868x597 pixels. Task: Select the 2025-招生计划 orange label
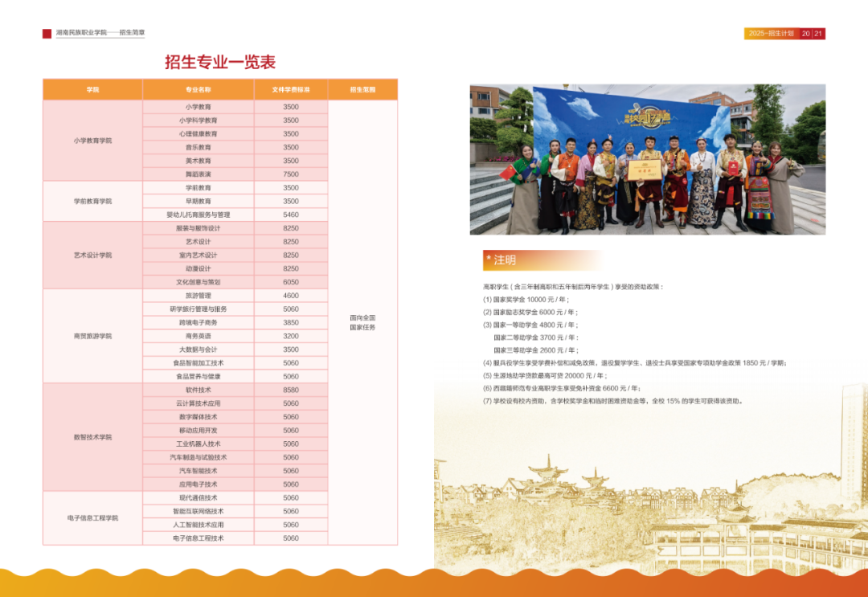(771, 34)
